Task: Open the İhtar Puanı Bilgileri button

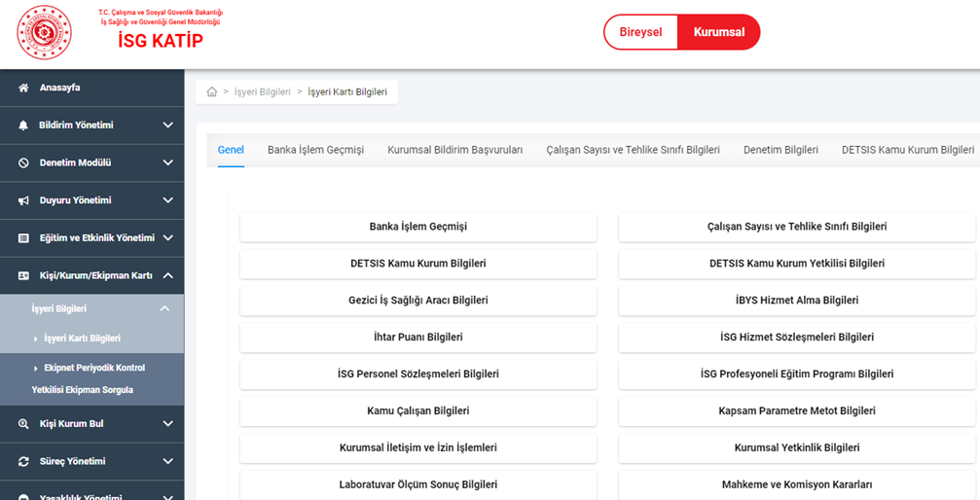Action: tap(417, 337)
